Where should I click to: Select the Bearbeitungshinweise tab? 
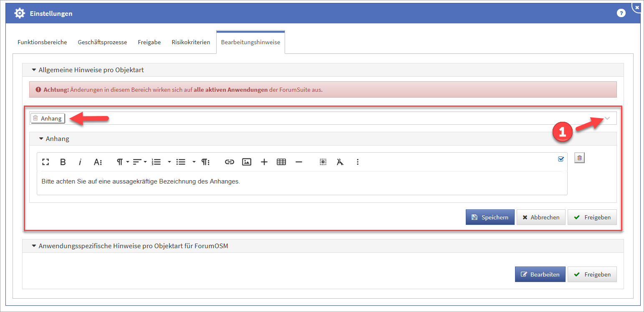tap(250, 42)
